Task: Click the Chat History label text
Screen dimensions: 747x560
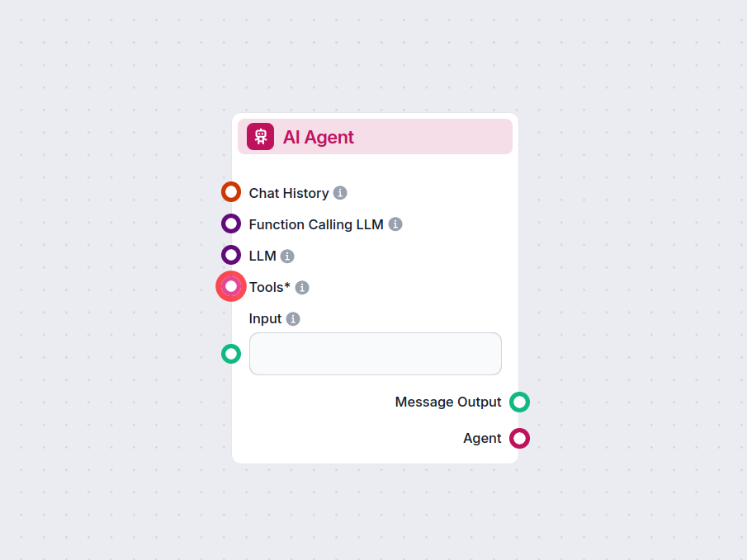Action: tap(287, 192)
